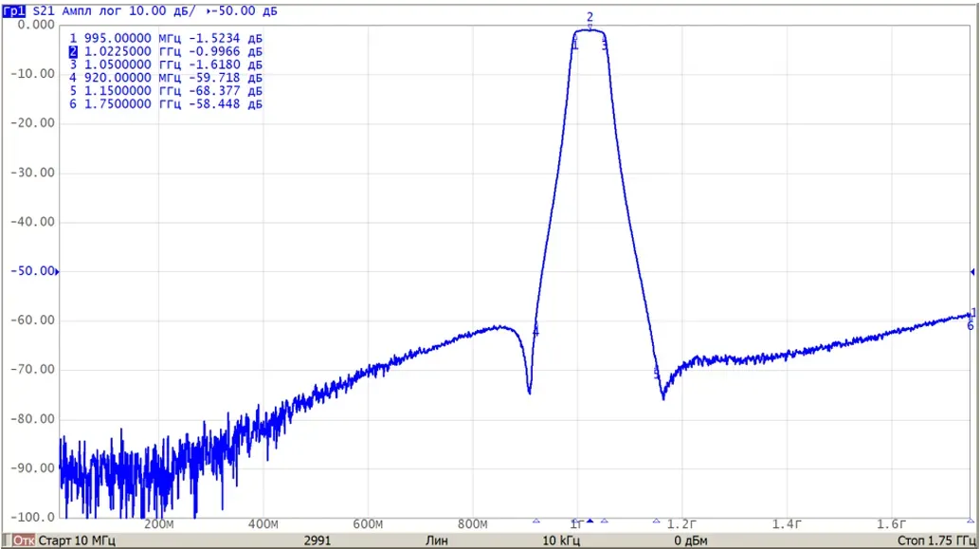980x549 pixels.
Task: Click the filled active marker triangle on frequency axis
Action: pos(590,521)
